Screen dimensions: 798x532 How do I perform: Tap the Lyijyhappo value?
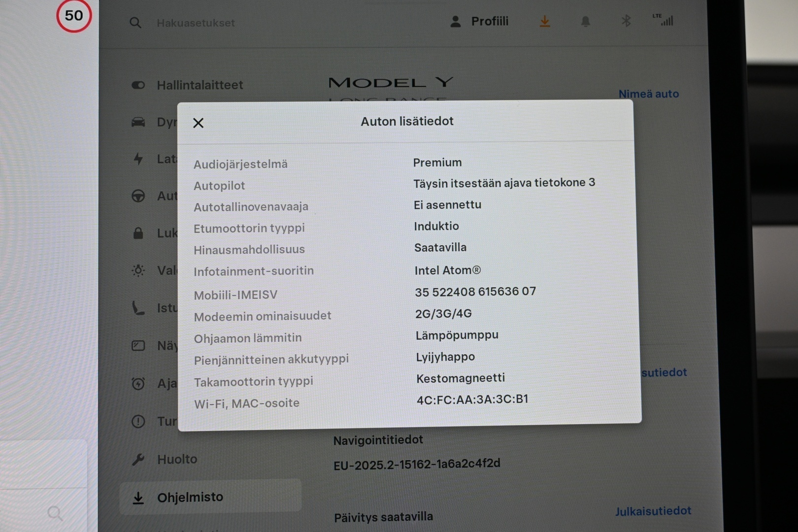445,357
